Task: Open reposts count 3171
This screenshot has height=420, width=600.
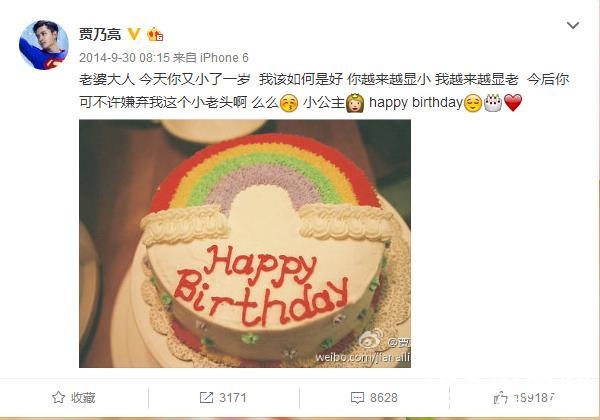Action: [x=233, y=398]
